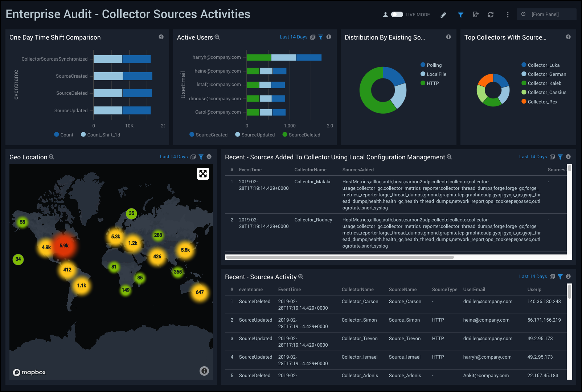Click info icon on One Day Time Shift panel

coord(161,37)
